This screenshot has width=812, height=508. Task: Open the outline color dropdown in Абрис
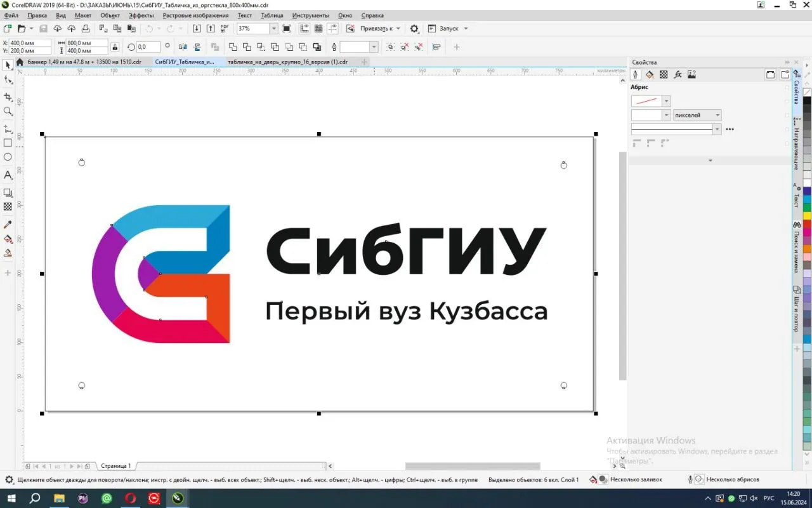point(666,101)
